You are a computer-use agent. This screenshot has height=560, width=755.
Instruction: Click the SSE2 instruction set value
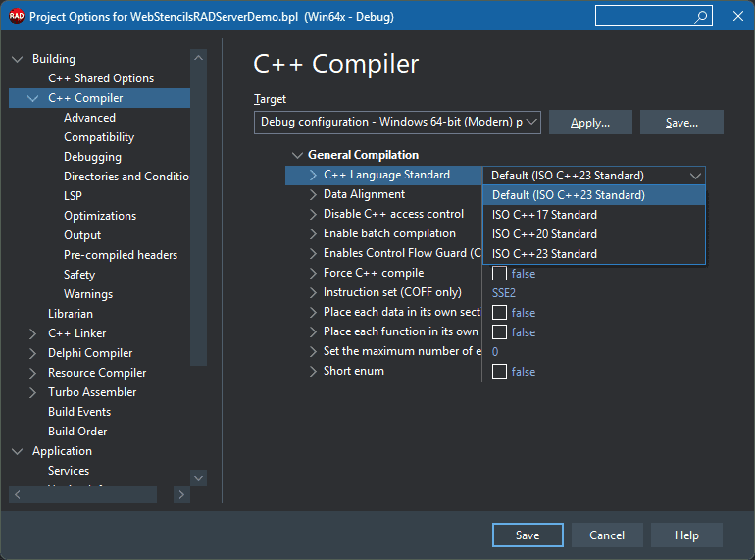504,293
